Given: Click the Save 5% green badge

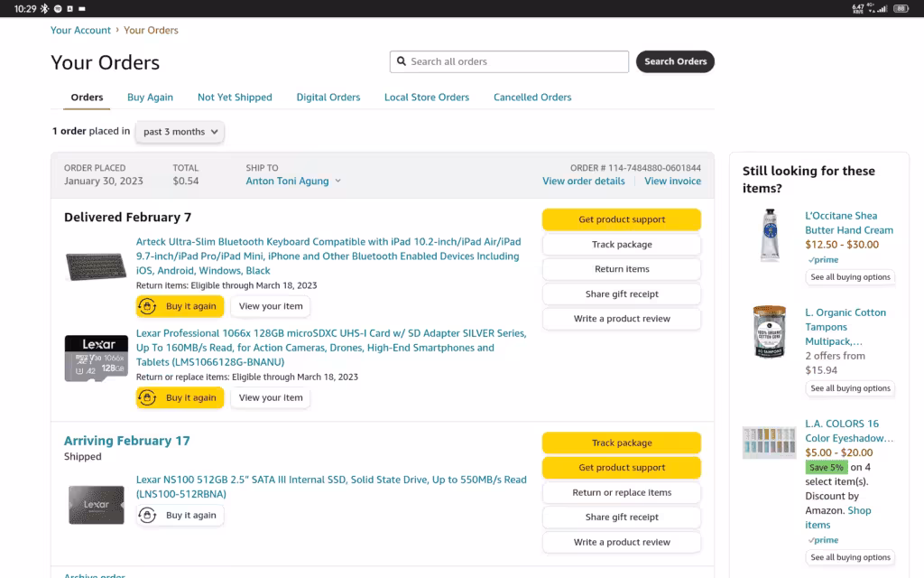Looking at the screenshot, I should [x=827, y=467].
